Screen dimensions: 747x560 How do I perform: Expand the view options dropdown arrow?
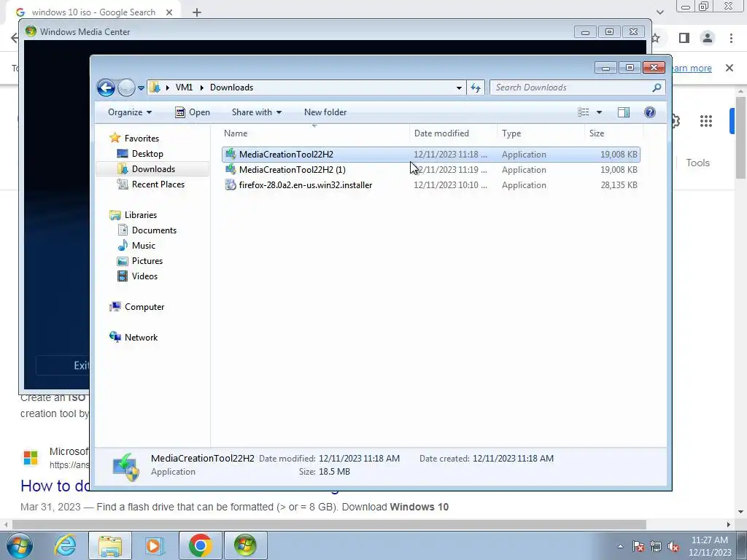tap(600, 112)
